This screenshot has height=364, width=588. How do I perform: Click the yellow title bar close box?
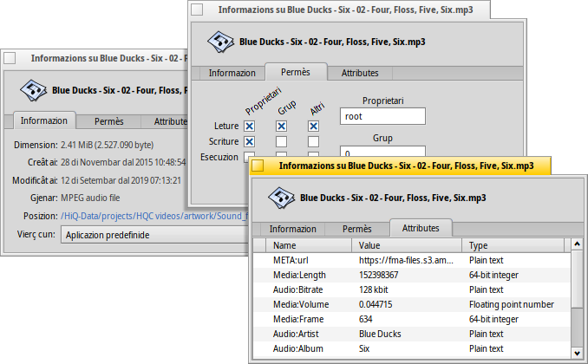click(x=258, y=166)
